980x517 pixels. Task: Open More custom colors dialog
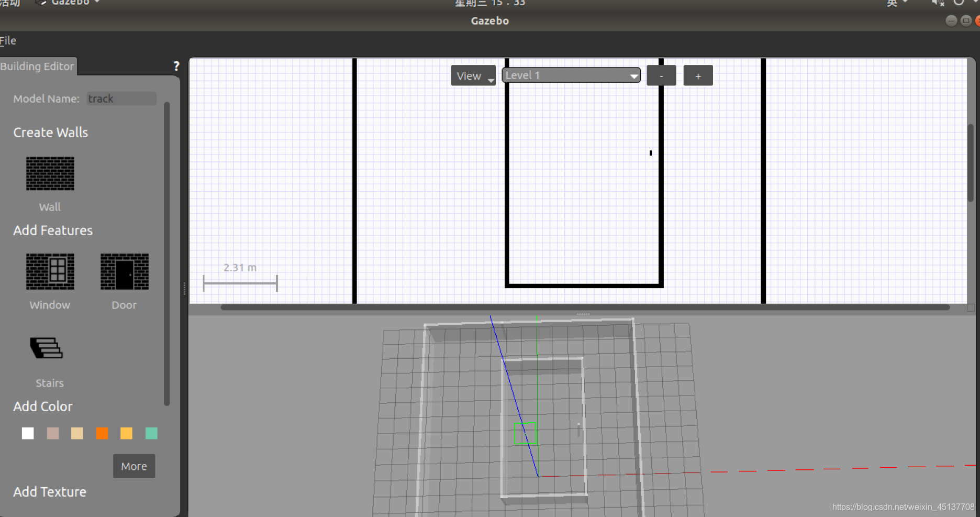point(134,466)
